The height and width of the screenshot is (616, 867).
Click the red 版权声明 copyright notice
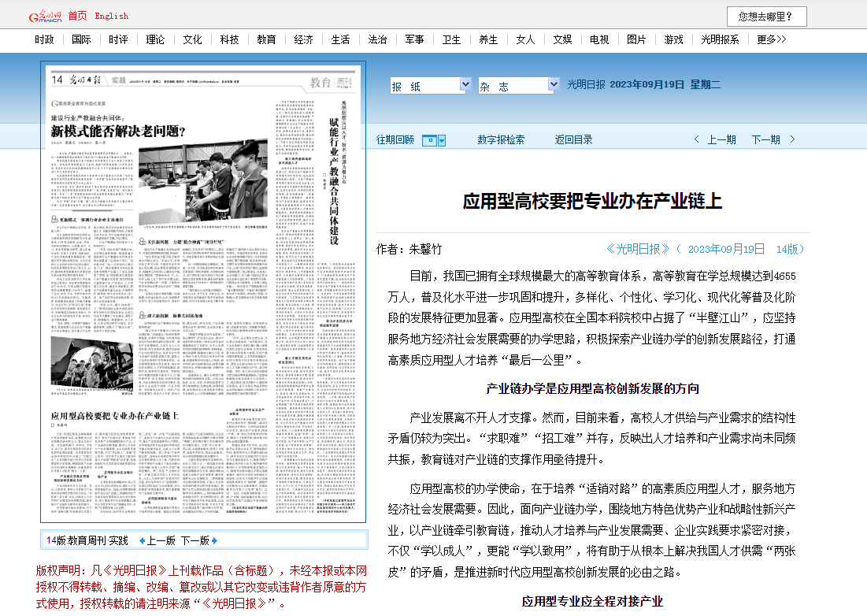pyautogui.click(x=202, y=587)
